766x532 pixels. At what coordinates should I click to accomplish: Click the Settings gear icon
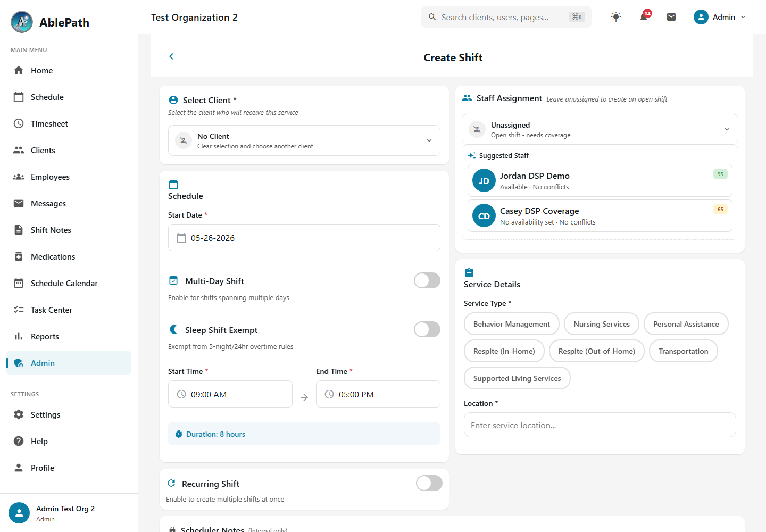coord(19,414)
